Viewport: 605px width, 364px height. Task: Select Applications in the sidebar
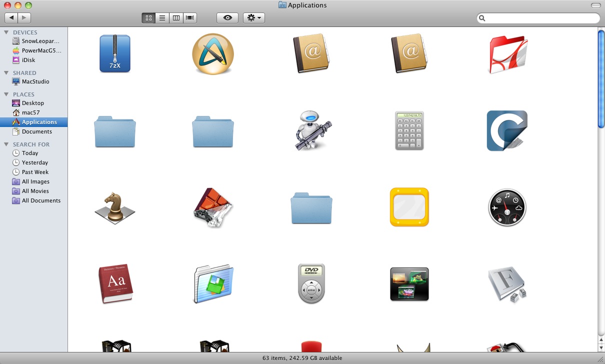tap(34, 122)
